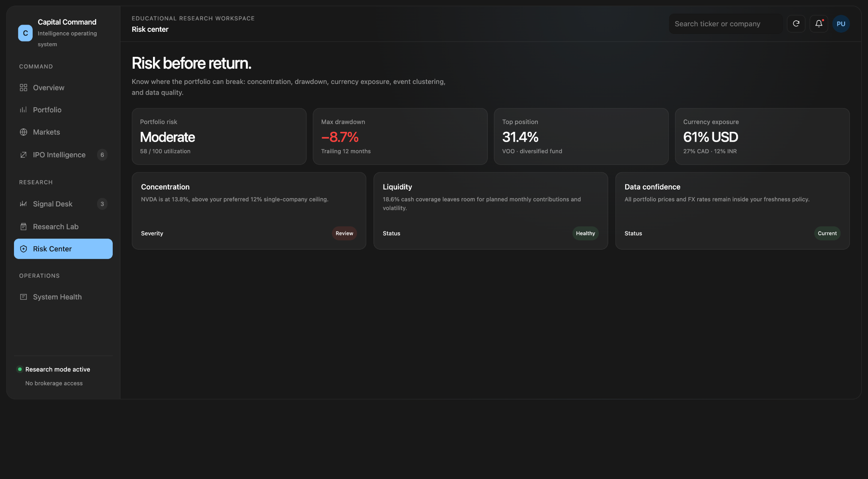868x479 pixels.
Task: Click the Signal Desk badge showing 3
Action: (x=102, y=204)
